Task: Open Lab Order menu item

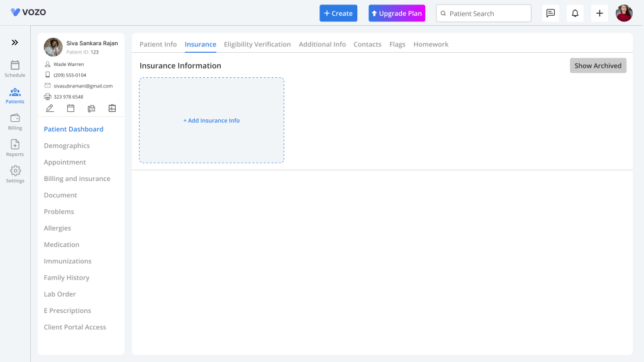Action: 60,294
